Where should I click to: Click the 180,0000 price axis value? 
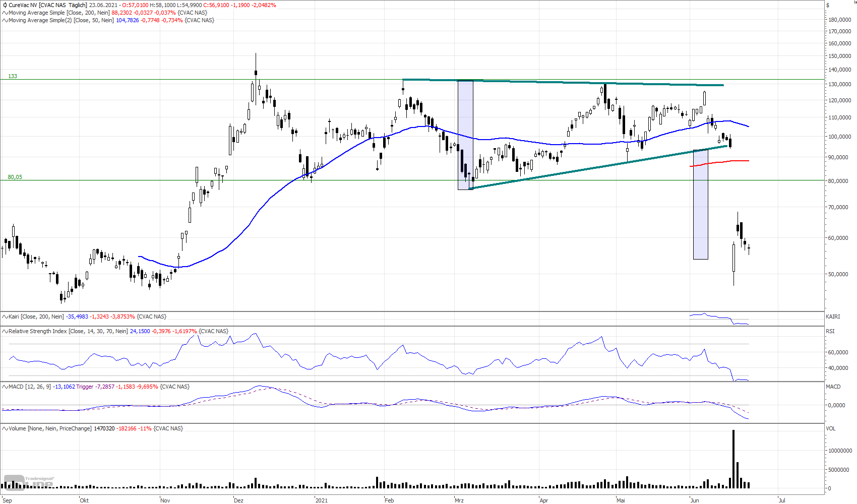coord(840,20)
